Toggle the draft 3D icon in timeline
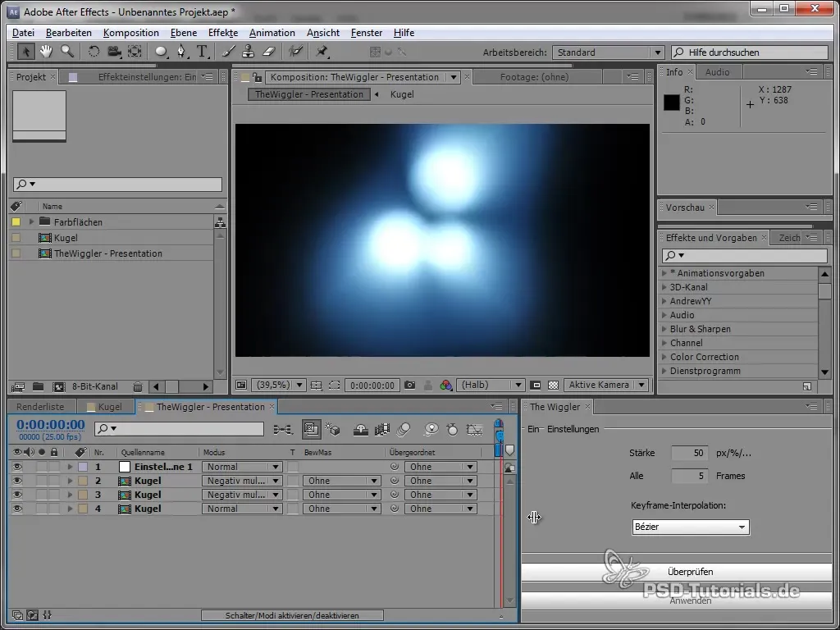 click(x=333, y=429)
